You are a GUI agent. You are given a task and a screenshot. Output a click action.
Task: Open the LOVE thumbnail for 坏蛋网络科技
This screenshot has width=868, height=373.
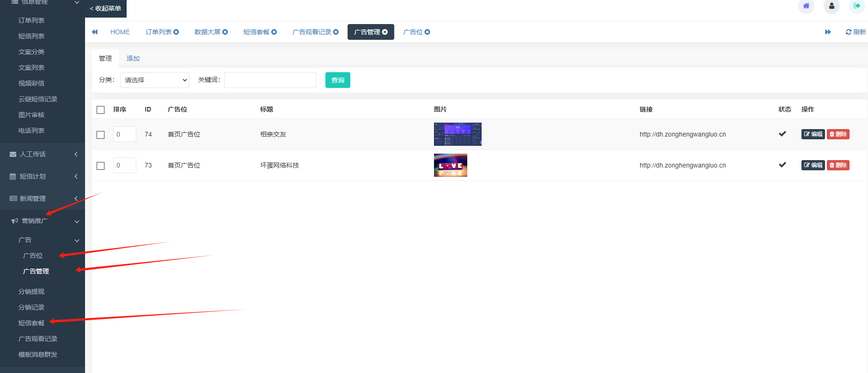tap(451, 165)
